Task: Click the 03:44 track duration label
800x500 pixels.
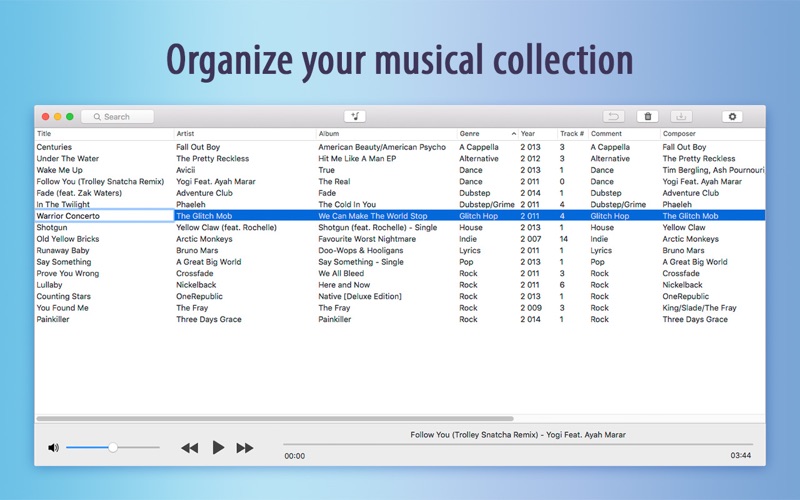Action: click(740, 455)
